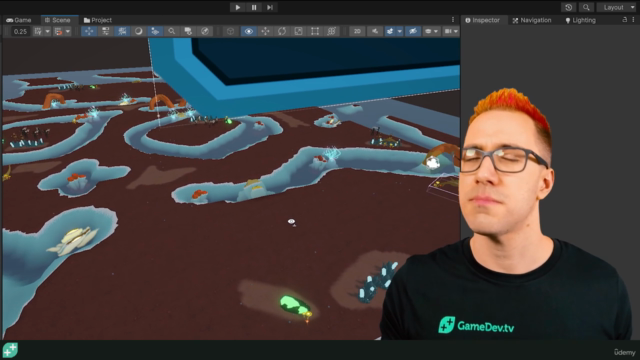Open the Navigation tab
640x360 pixels.
(532, 20)
